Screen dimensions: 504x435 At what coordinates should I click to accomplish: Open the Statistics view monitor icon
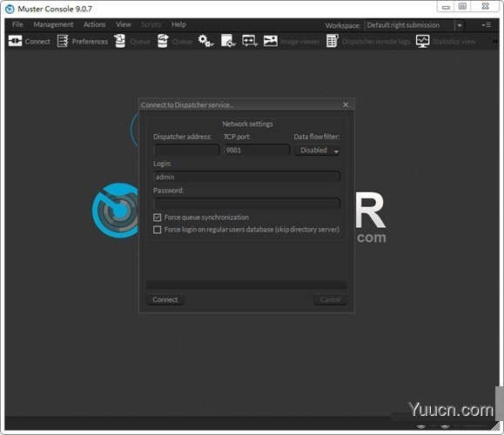(x=422, y=41)
